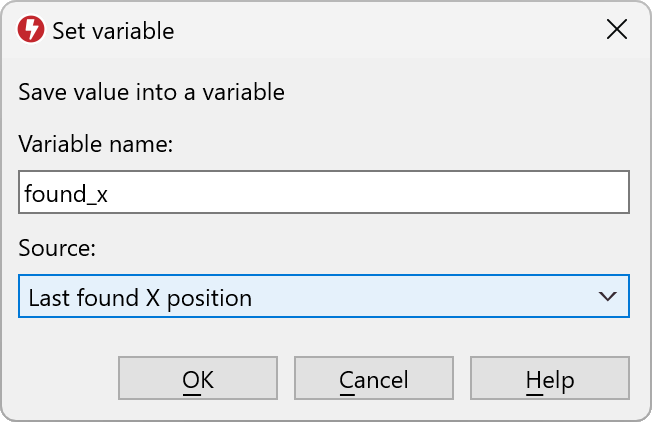Click the "Variable name:" label
This screenshot has width=652, height=422.
96,145
